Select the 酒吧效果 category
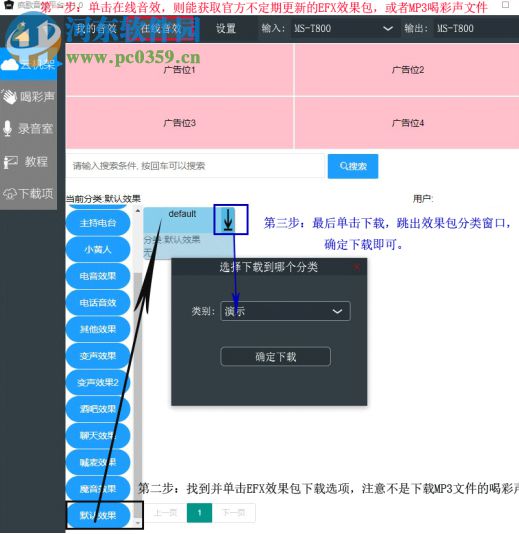 click(x=98, y=409)
